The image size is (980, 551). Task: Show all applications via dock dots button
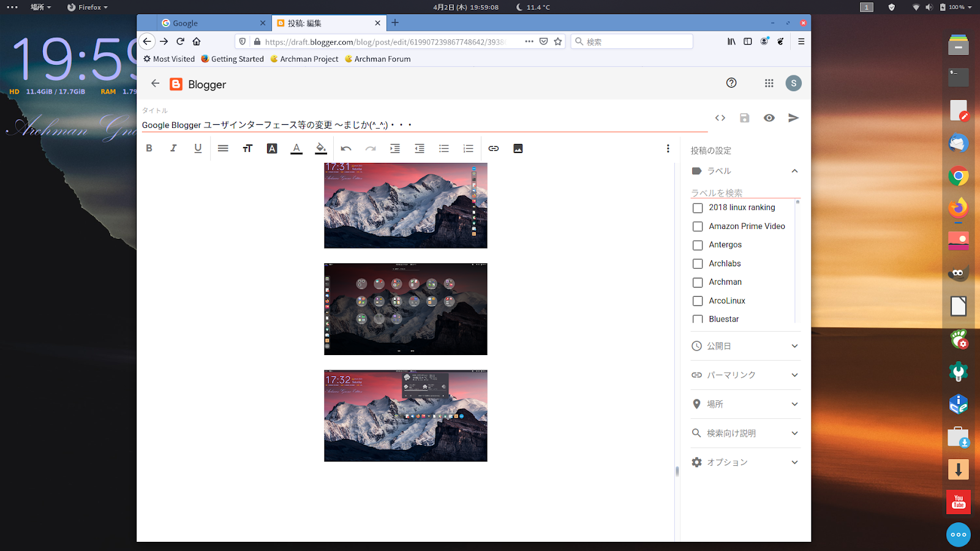959,534
